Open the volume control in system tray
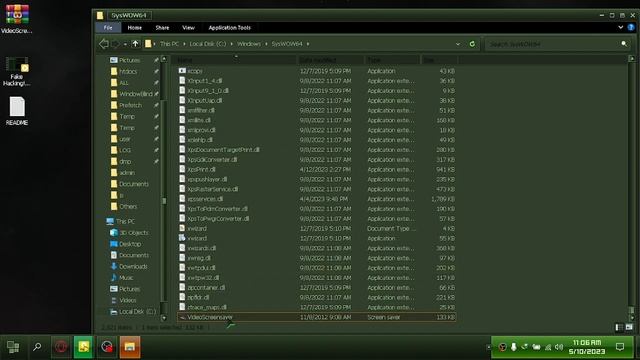 tap(559, 347)
